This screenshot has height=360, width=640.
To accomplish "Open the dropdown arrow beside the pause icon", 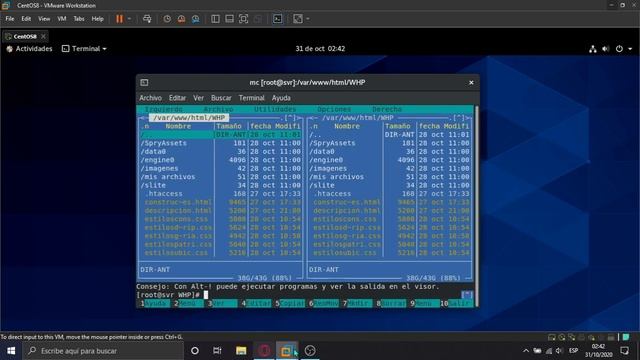I will pyautogui.click(x=129, y=19).
